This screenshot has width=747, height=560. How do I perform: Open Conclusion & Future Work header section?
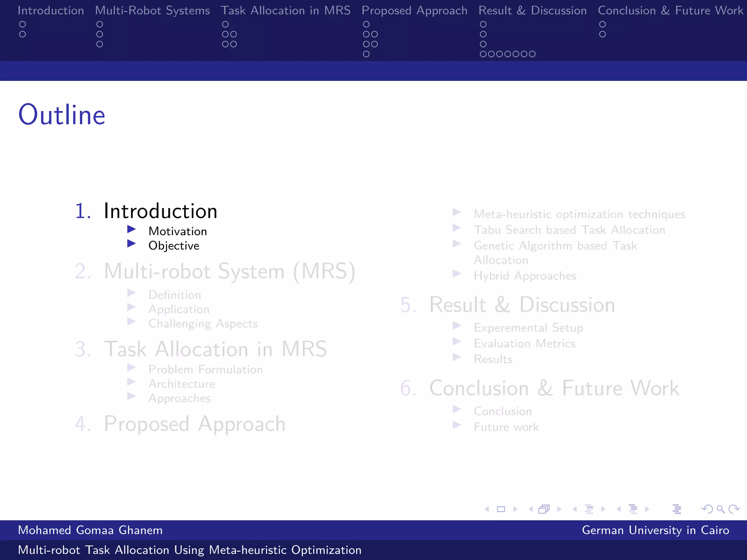(670, 11)
